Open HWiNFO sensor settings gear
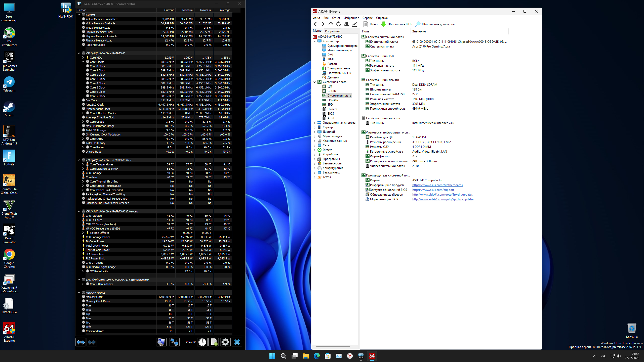The image size is (644, 362). pos(225,342)
